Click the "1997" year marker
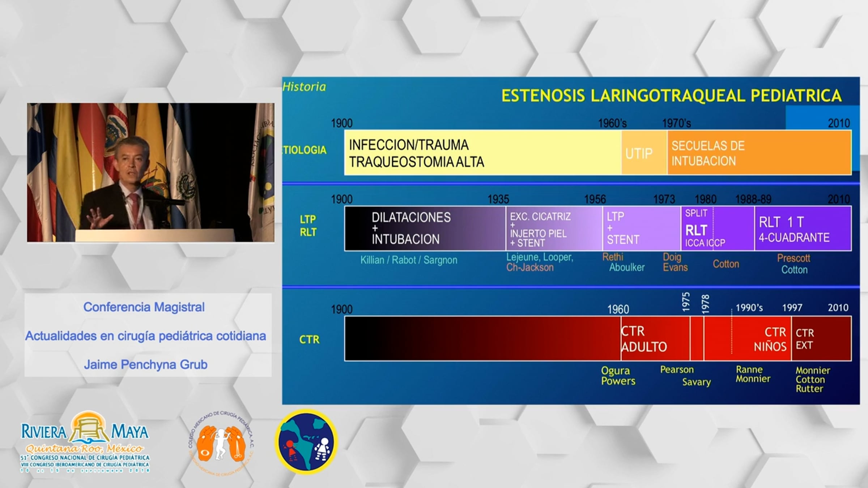 click(792, 308)
